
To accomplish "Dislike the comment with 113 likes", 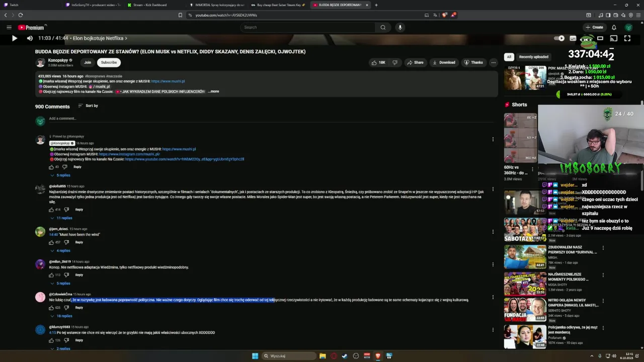I will click(66, 275).
